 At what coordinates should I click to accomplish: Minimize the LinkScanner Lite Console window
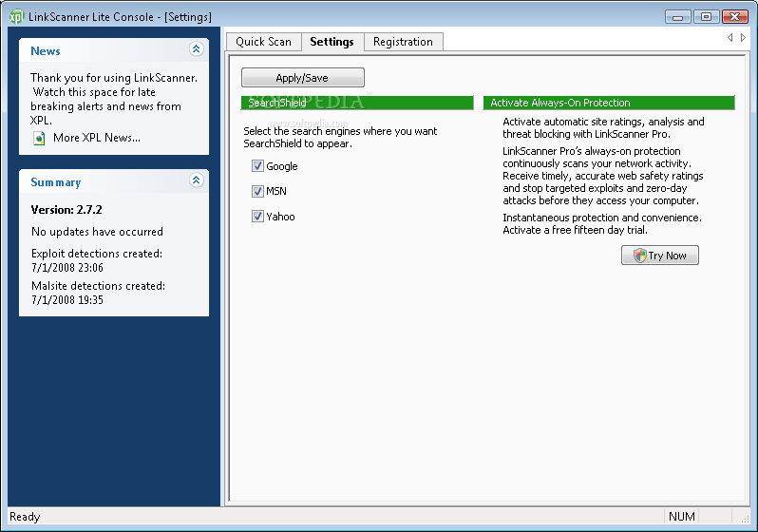pyautogui.click(x=678, y=17)
